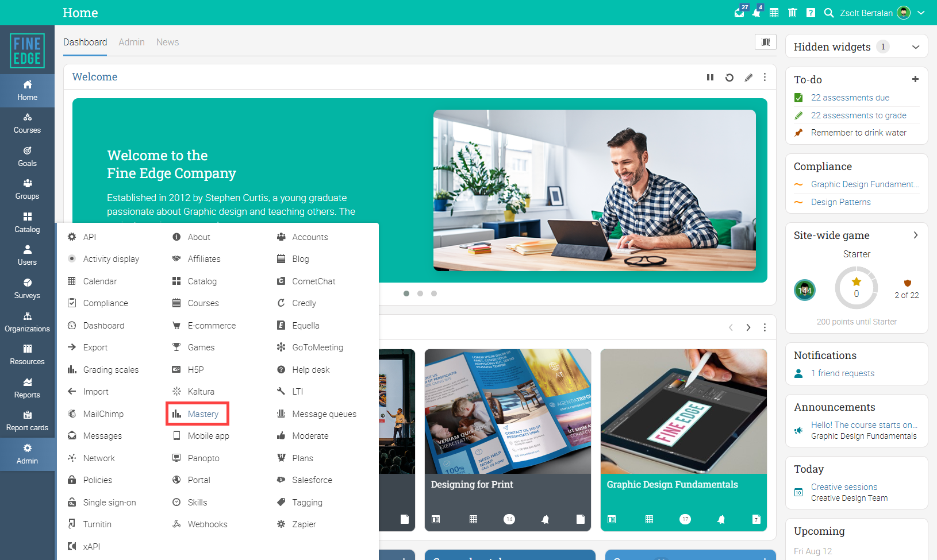Open Reports in left sidebar

pyautogui.click(x=27, y=388)
